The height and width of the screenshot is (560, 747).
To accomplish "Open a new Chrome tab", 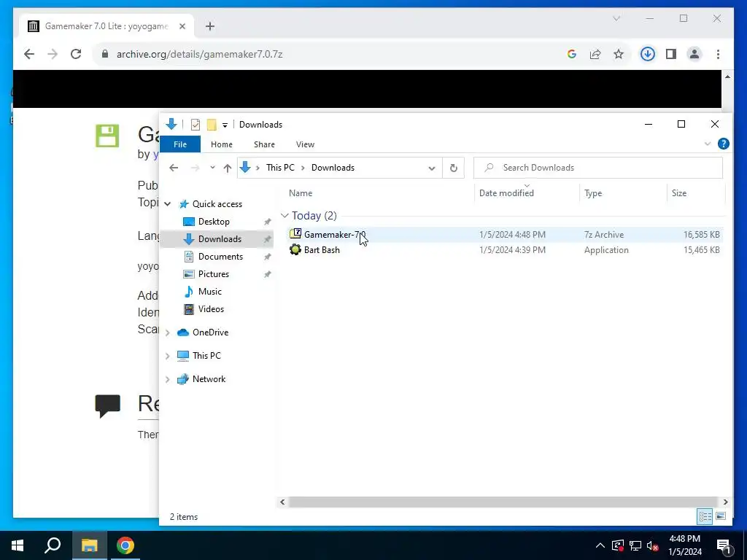I will point(210,27).
